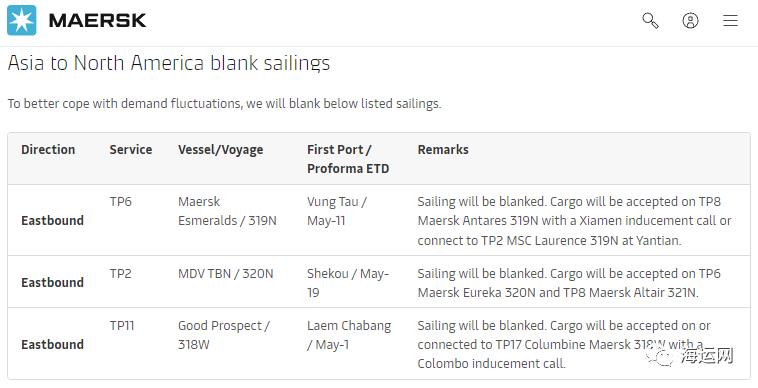Open the hamburger menu icon
758x388 pixels.
click(730, 20)
